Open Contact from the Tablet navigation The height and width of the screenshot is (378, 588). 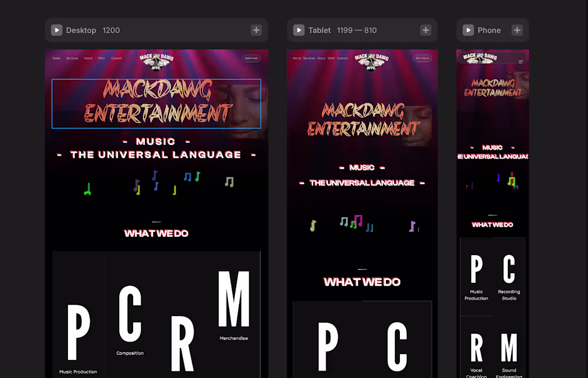(343, 58)
